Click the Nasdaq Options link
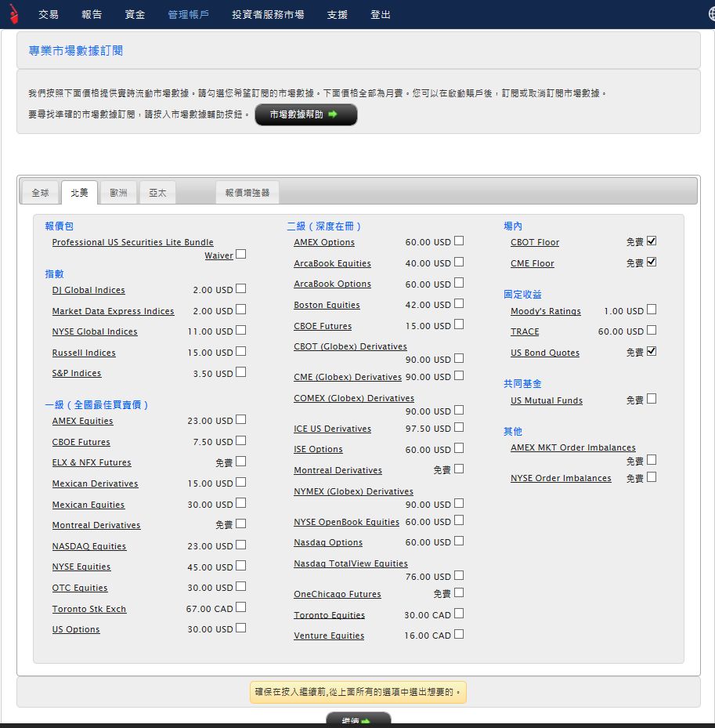The image size is (715, 728). (328, 543)
